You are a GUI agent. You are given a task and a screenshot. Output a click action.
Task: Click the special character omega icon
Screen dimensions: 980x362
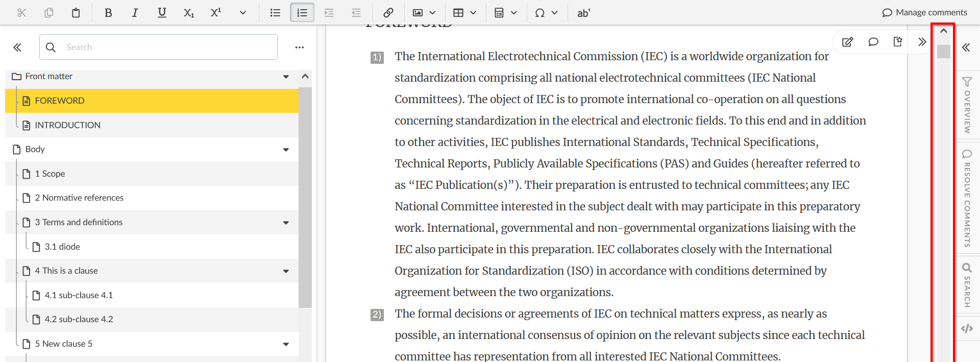540,13
